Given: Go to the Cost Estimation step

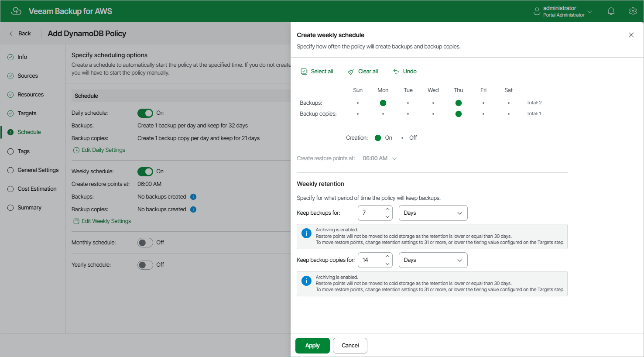Looking at the screenshot, I should pyautogui.click(x=37, y=189).
